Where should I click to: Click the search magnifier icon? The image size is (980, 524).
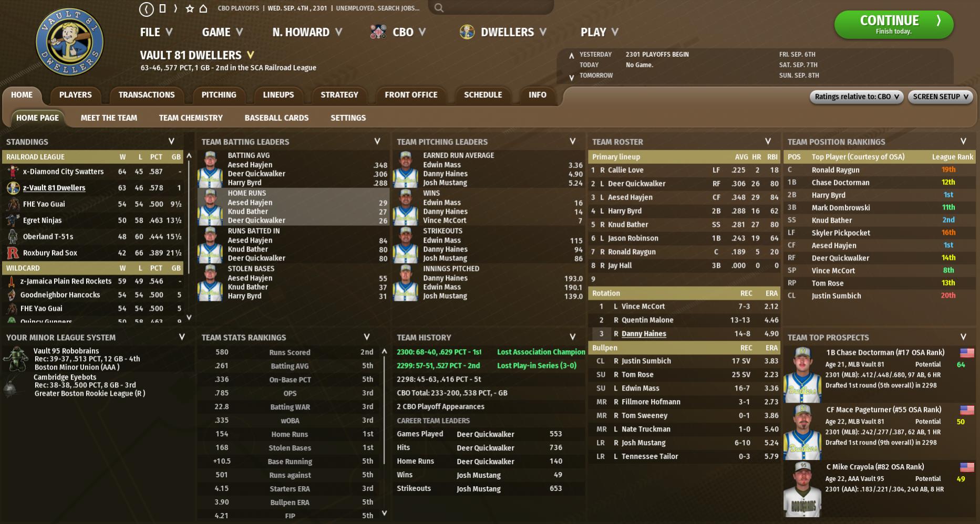[x=439, y=8]
